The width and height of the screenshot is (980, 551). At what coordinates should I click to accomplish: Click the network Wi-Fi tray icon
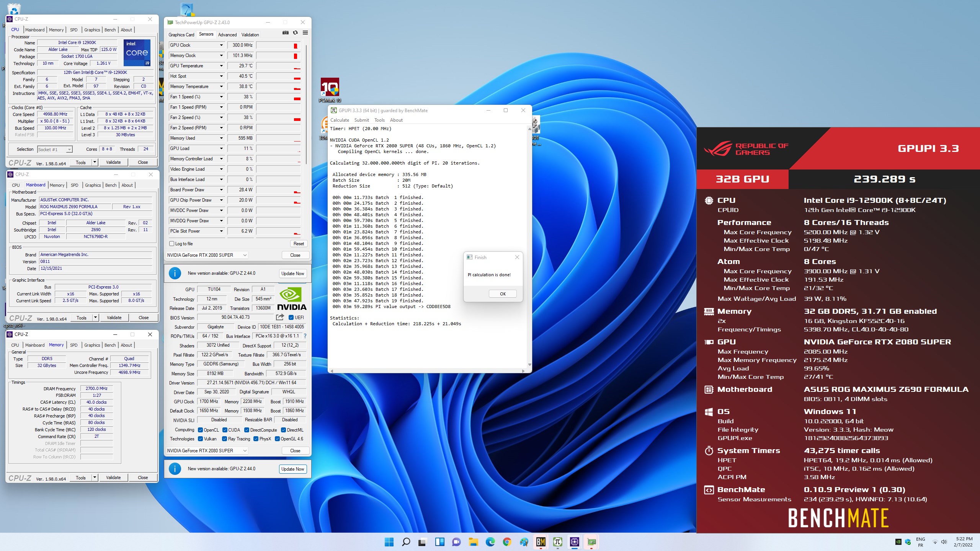(935, 542)
